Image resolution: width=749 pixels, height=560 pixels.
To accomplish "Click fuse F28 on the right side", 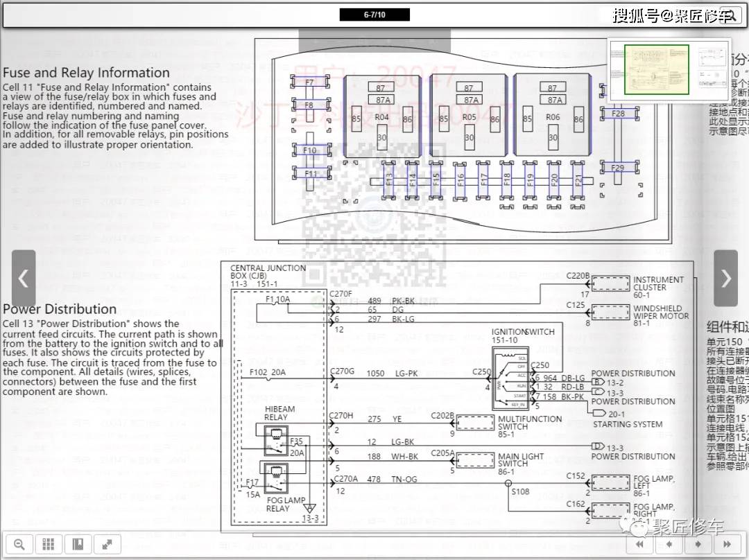I will [617, 114].
